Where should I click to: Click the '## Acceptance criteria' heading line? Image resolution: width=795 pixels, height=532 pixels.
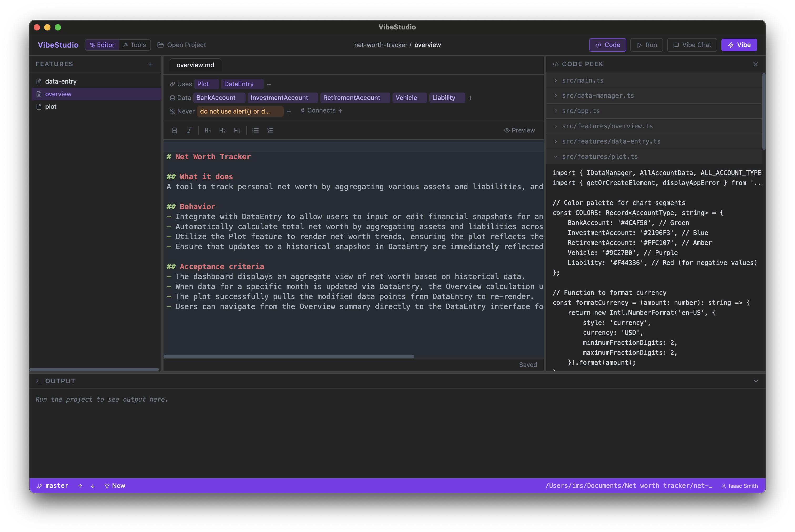215,267
